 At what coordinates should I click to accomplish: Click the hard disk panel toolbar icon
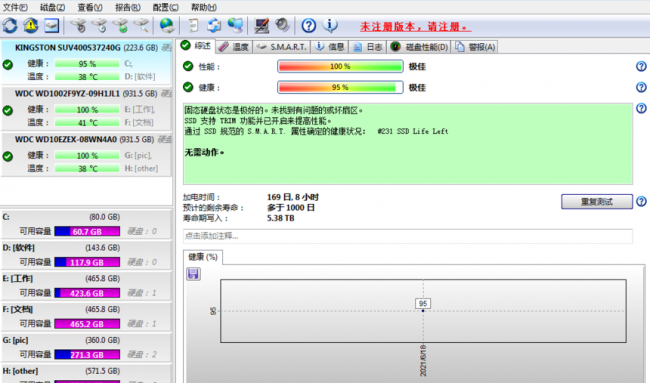coord(51,26)
